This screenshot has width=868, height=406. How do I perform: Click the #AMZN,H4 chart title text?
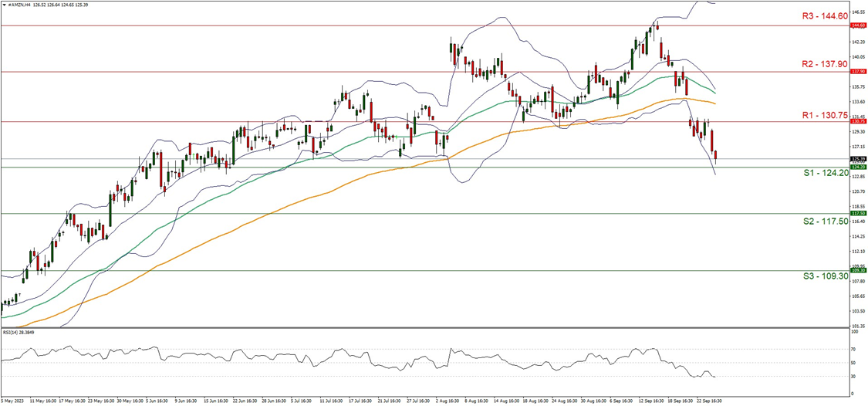pos(19,3)
